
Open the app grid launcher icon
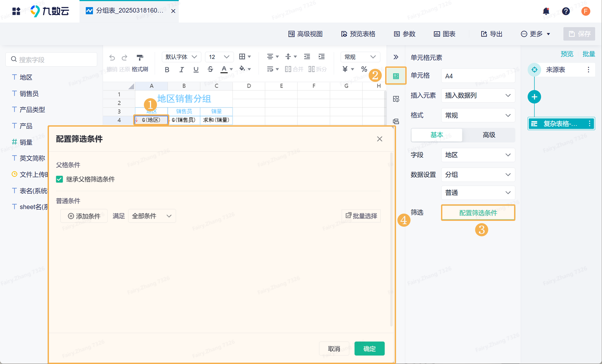tap(16, 11)
